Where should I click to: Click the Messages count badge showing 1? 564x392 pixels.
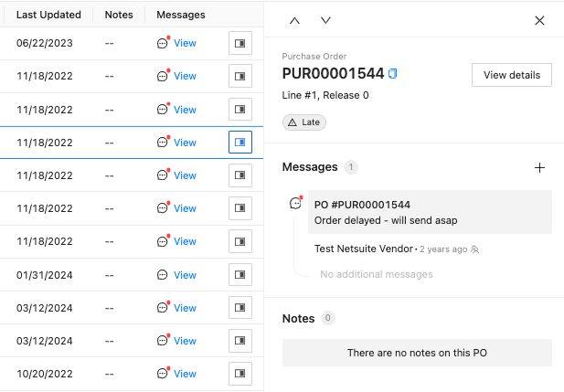[x=351, y=167]
